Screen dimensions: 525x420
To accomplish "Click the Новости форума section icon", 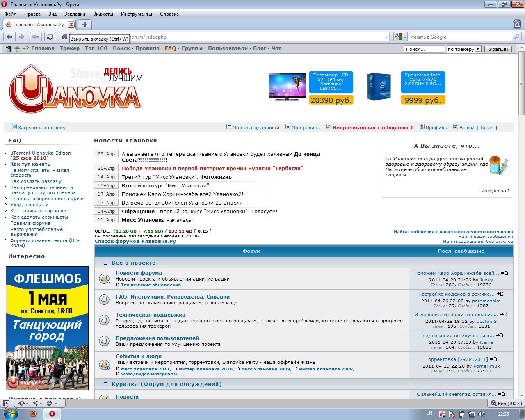I will coord(104,278).
